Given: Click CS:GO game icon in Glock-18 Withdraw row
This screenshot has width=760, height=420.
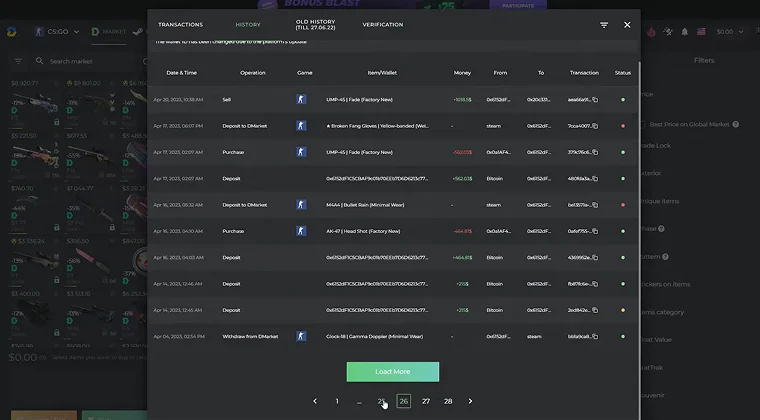Looking at the screenshot, I should pyautogui.click(x=301, y=336).
